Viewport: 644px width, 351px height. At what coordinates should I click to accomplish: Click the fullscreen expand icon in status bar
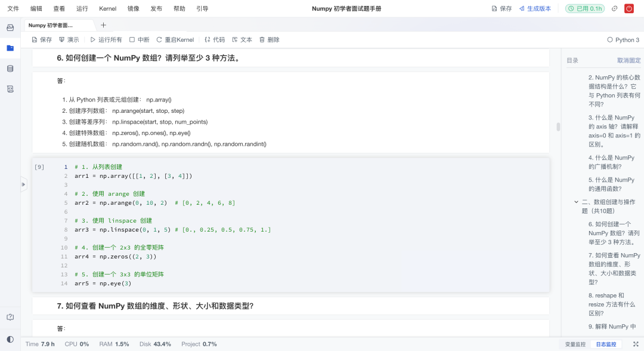[636, 344]
